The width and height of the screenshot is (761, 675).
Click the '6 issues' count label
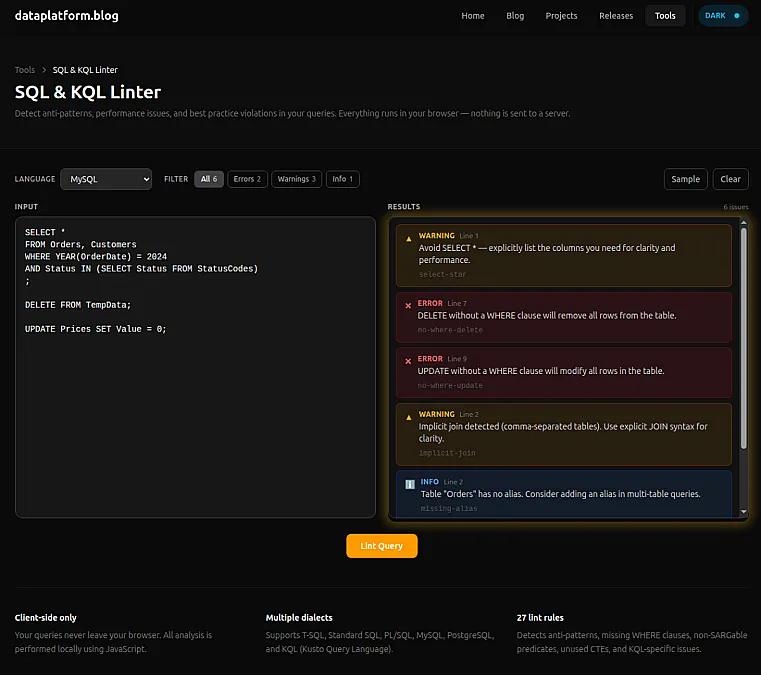[x=736, y=207]
